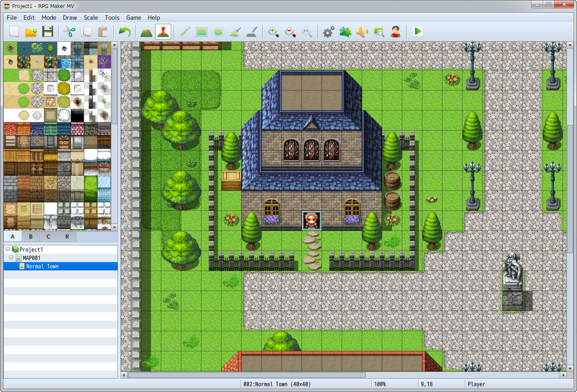Click the 'Player' label in status bar
The height and width of the screenshot is (392, 577).
point(476,384)
